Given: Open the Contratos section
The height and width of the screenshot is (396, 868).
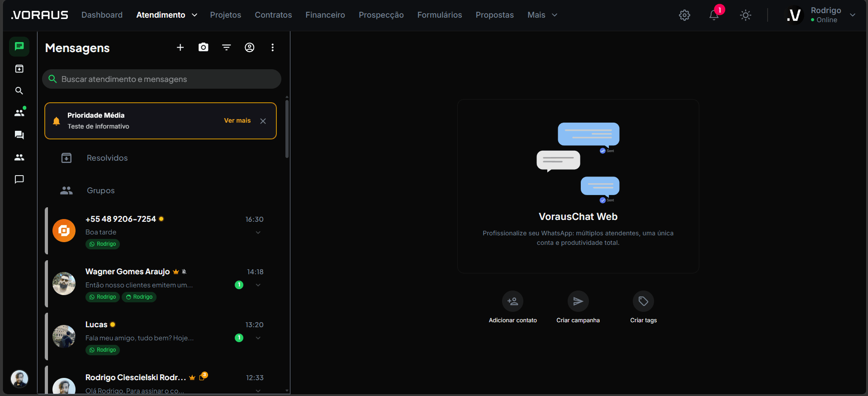Looking at the screenshot, I should [273, 15].
